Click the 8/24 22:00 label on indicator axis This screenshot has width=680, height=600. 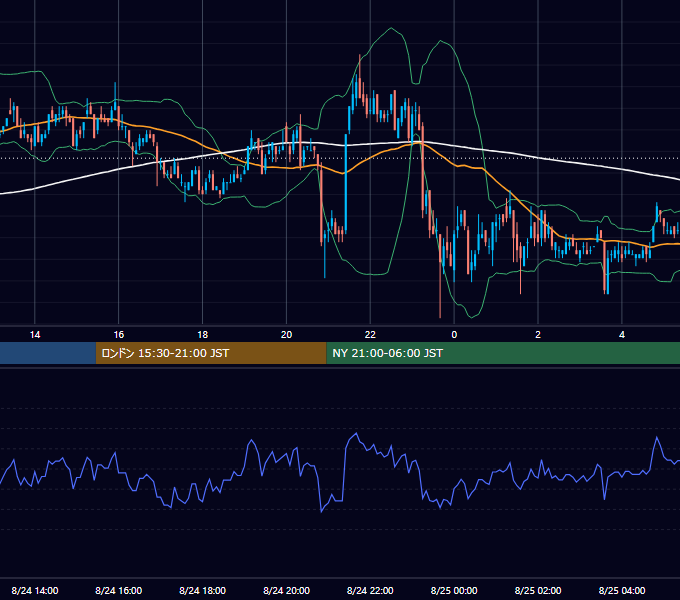[370, 590]
